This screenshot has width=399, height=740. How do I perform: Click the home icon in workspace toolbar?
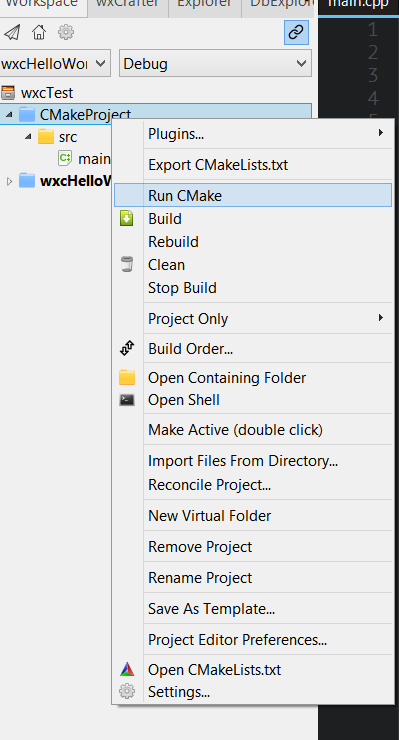click(39, 32)
